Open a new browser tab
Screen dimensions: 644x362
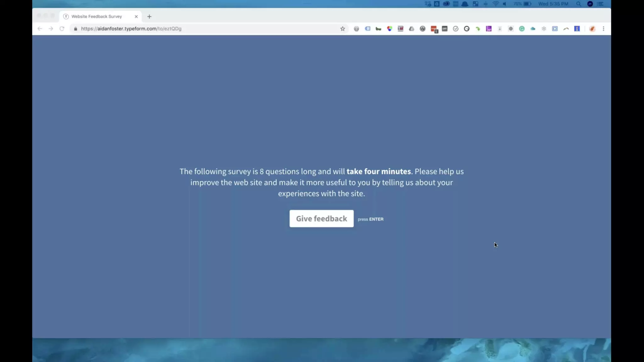point(149,16)
